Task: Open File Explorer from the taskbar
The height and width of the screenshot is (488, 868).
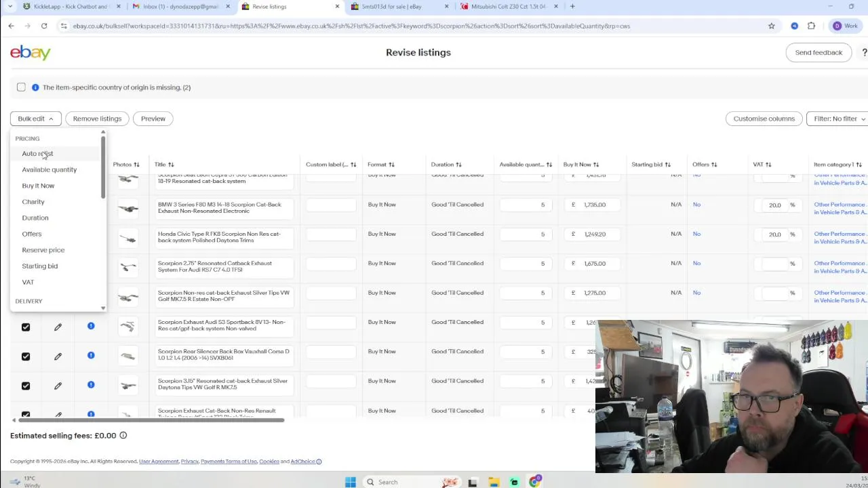Action: (x=494, y=482)
